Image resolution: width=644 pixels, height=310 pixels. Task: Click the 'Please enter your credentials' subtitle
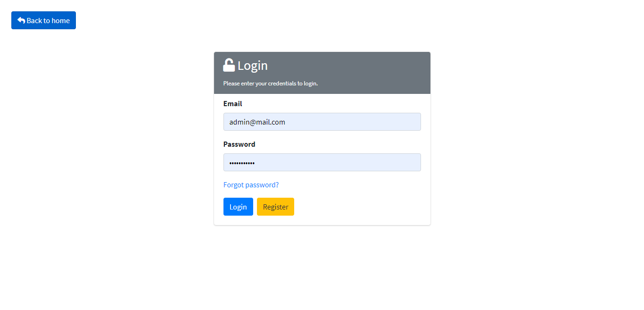point(271,84)
